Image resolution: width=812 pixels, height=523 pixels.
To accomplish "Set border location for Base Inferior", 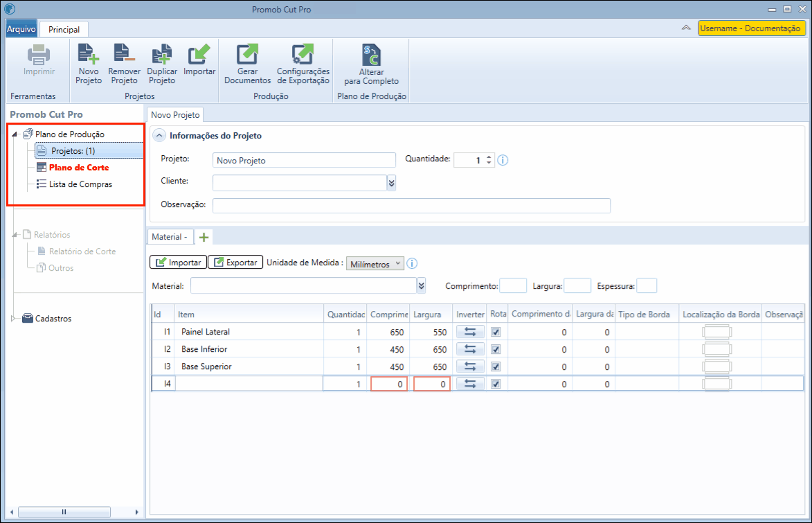I will click(717, 349).
